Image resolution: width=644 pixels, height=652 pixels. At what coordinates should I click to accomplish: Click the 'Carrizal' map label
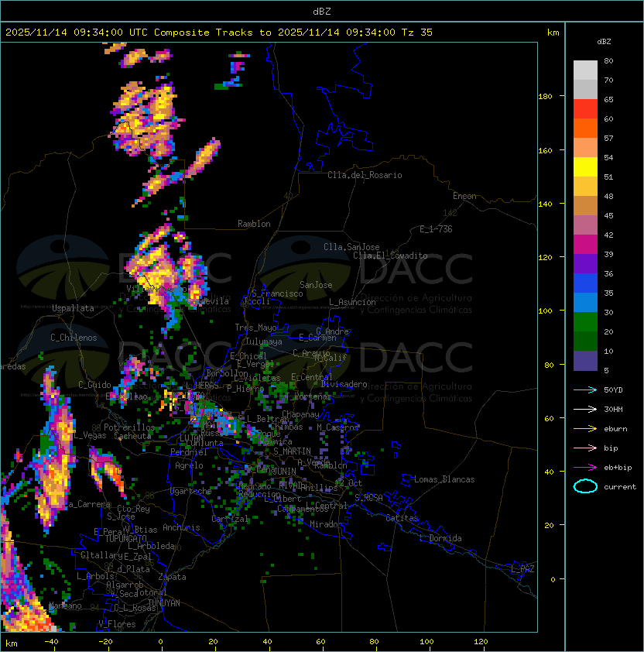(230, 519)
